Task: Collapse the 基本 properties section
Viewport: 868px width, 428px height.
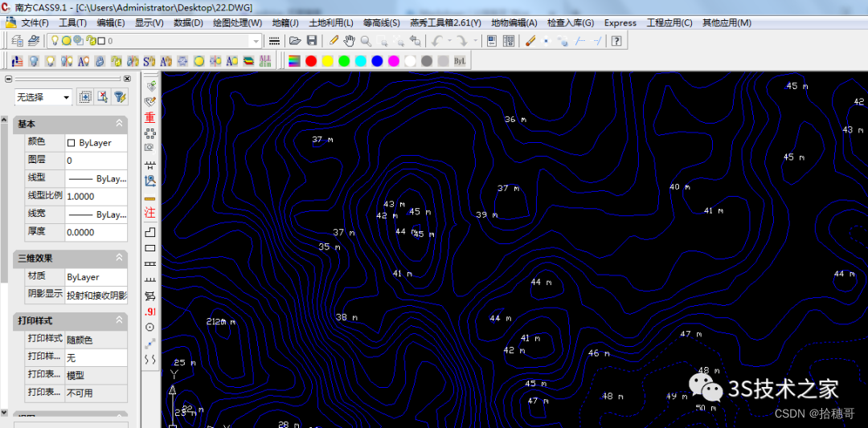Action: [x=119, y=124]
